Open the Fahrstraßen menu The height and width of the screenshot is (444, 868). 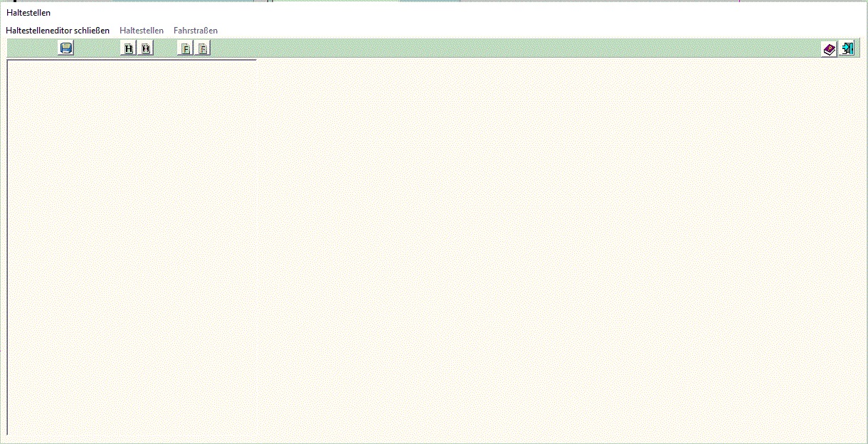coord(196,31)
